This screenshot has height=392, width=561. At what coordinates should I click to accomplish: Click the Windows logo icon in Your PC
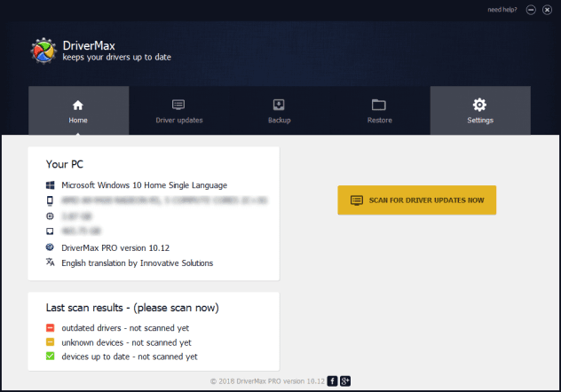50,185
